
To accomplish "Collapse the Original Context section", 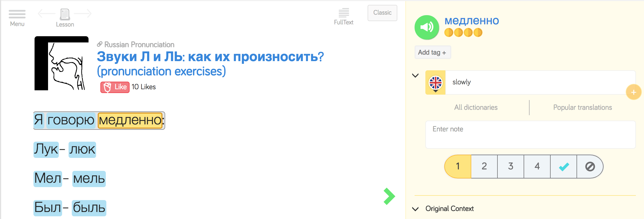I will 416,209.
